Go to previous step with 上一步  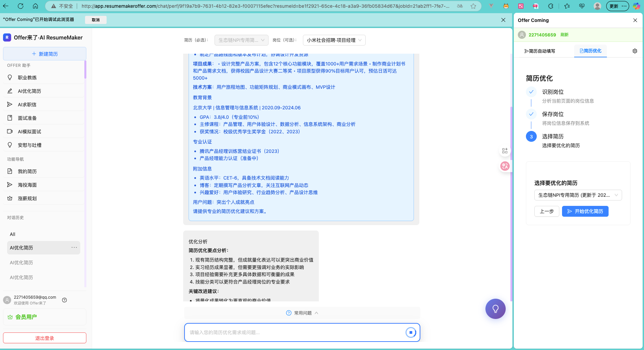[x=547, y=211]
